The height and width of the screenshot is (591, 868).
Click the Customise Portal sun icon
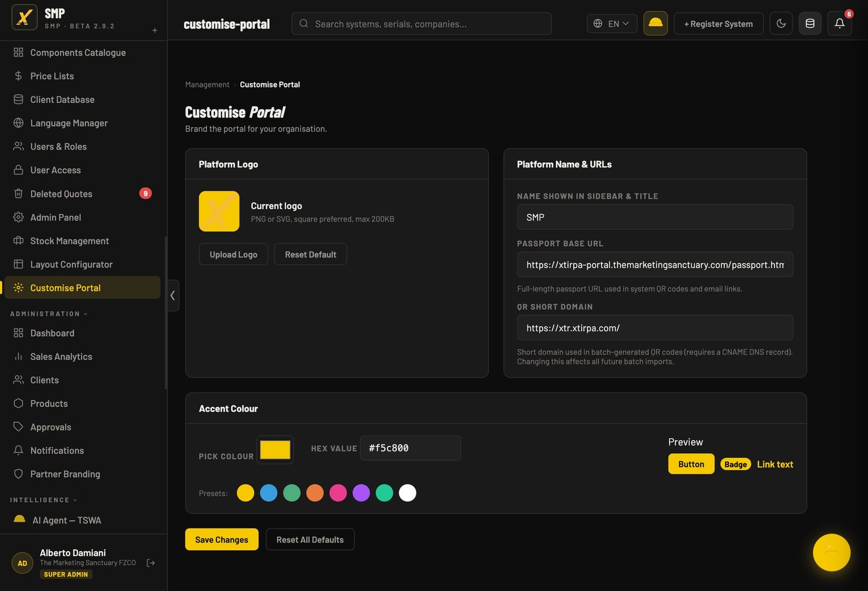pos(18,288)
